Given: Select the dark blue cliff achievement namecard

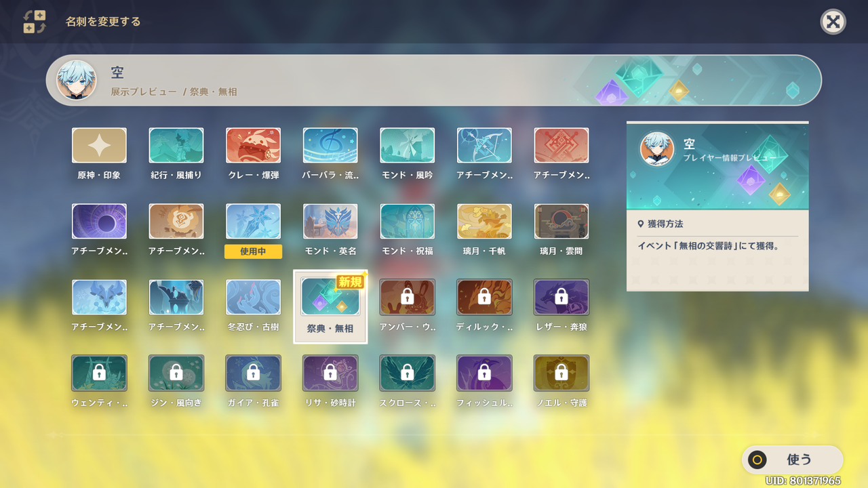Looking at the screenshot, I should (176, 298).
